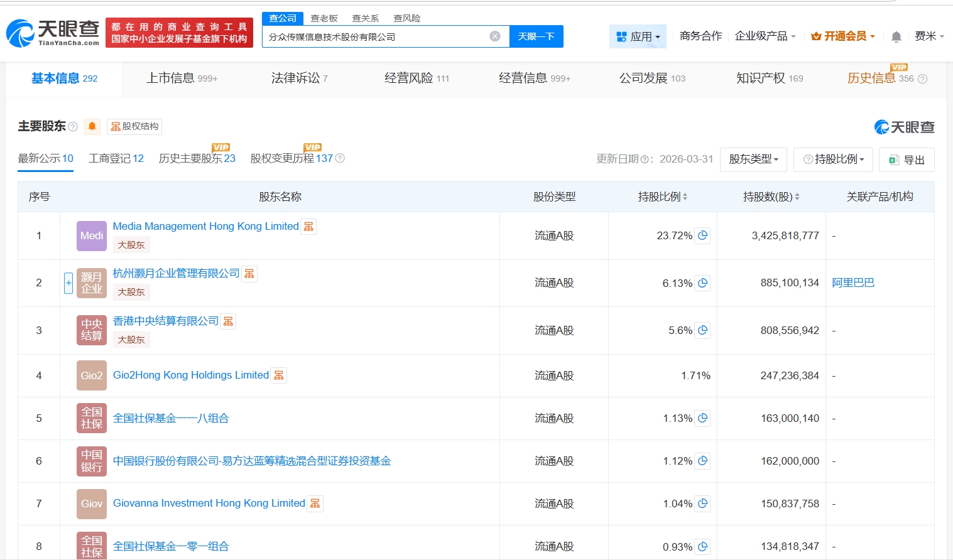The height and width of the screenshot is (560, 953).
Task: Click share count 3,425,818,777
Action: [785, 235]
